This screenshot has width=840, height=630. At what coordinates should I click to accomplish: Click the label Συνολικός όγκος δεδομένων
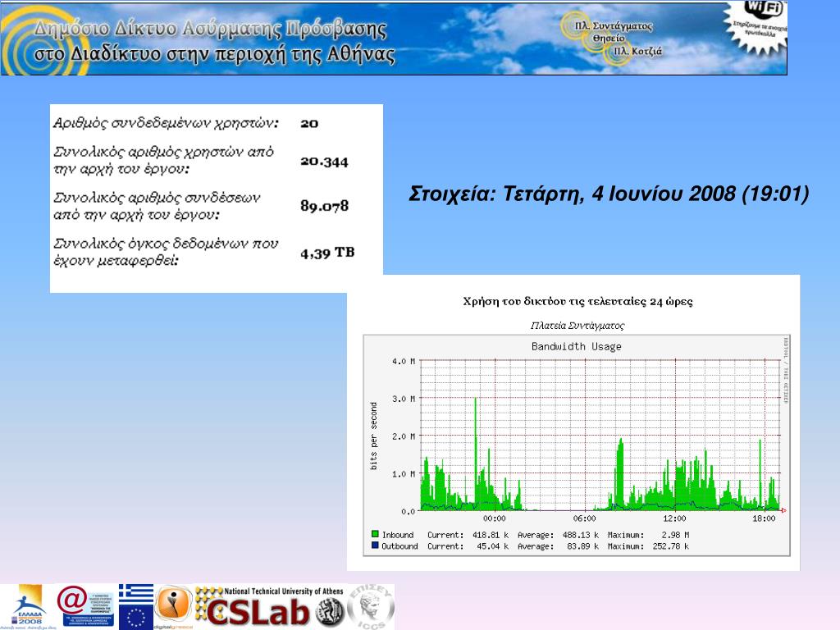tap(166, 252)
